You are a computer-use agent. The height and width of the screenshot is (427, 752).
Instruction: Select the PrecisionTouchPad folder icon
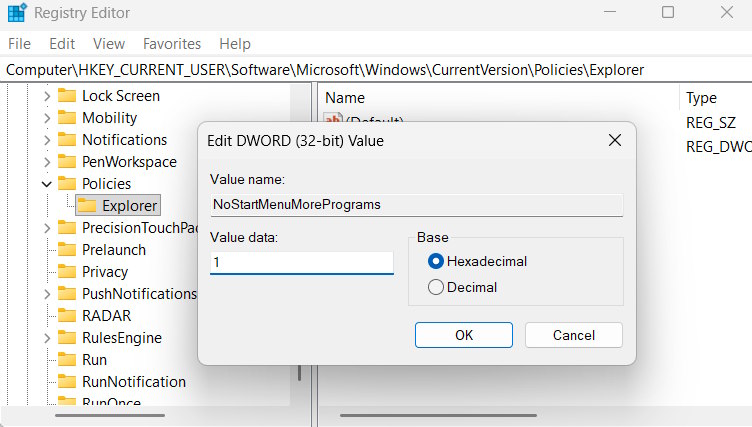pyautogui.click(x=67, y=227)
